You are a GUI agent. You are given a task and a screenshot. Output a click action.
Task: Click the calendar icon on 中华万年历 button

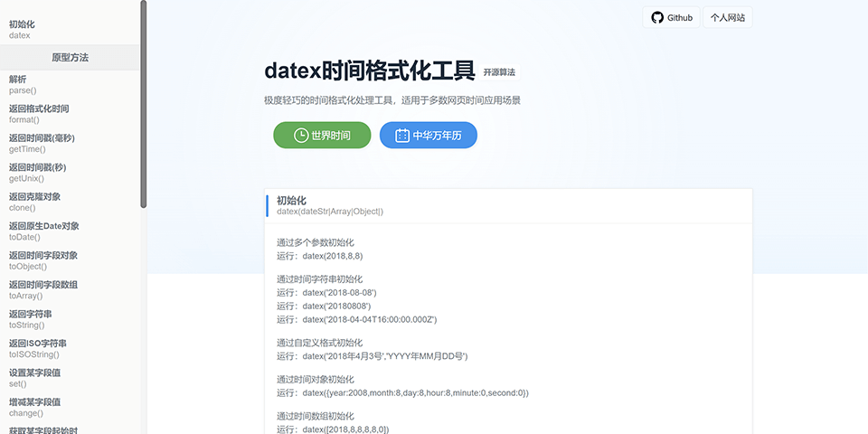tap(402, 136)
